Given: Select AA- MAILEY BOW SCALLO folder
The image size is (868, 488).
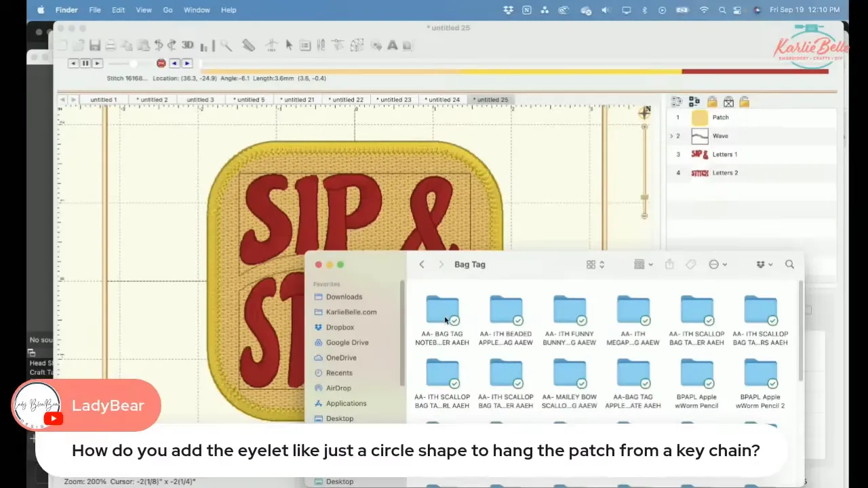Looking at the screenshot, I should point(570,384).
